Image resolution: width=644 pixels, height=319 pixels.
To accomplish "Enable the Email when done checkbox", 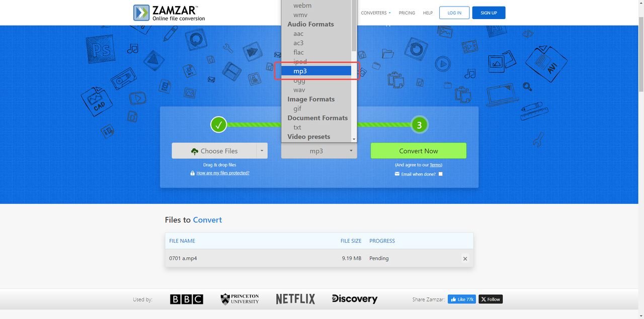I will point(441,174).
